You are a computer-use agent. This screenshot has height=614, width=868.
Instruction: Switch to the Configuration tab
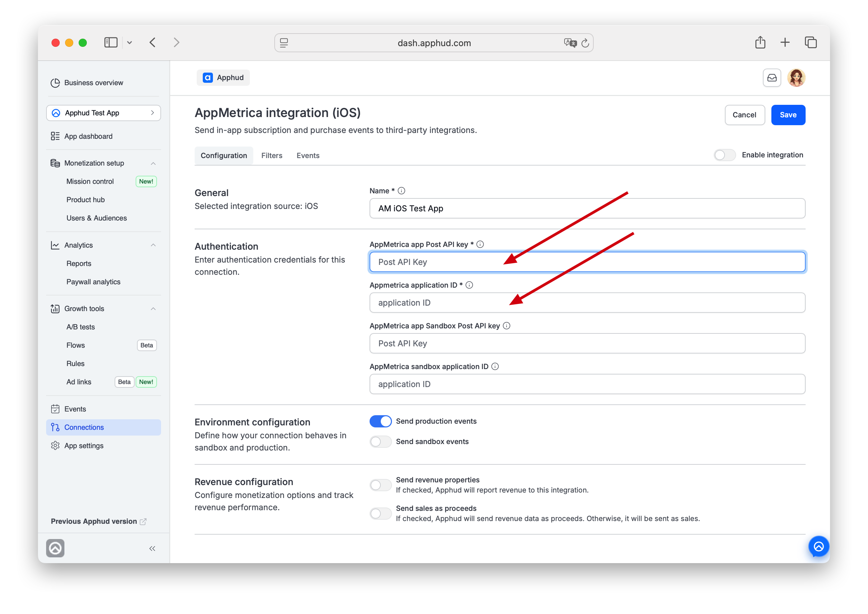pos(224,155)
